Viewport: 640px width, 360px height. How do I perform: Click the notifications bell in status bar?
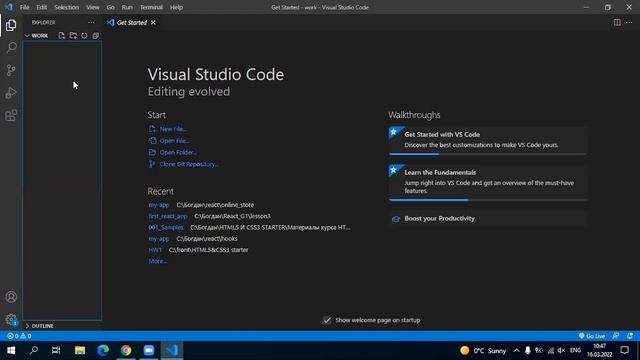(x=630, y=336)
